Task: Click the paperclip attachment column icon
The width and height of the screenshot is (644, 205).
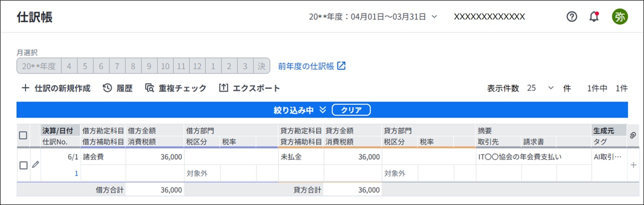Action: [632, 135]
